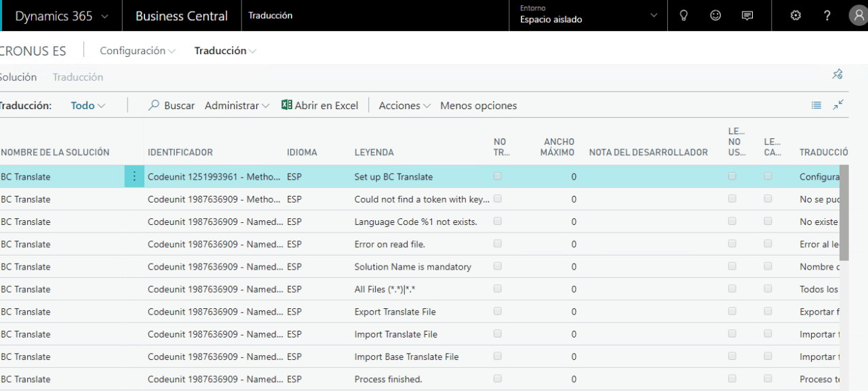
Task: Open the CRONUS ES company link
Action: [x=34, y=51]
